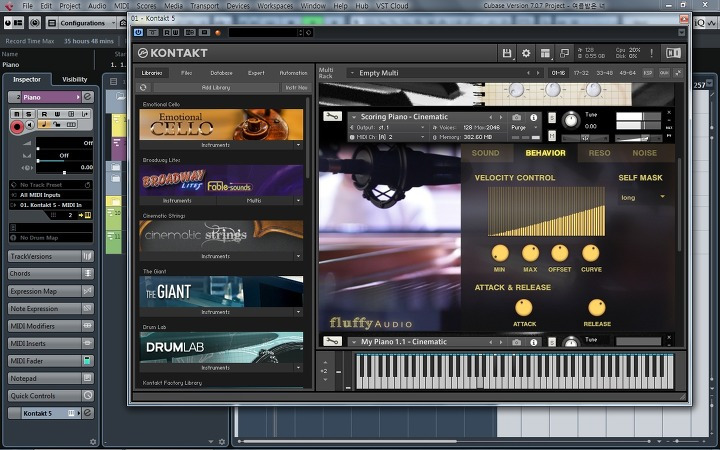Click the KSP master script button
The width and height of the screenshot is (720, 450).
[648, 73]
